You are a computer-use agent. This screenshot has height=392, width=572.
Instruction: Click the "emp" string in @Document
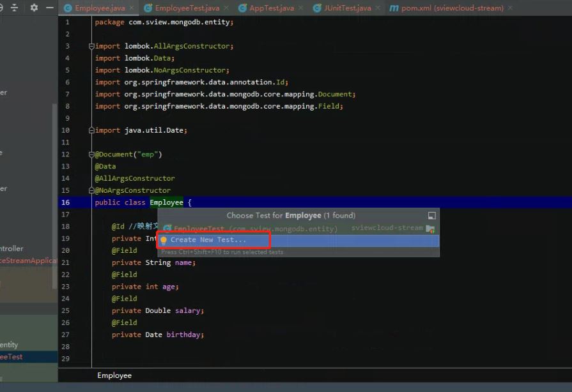coord(148,155)
